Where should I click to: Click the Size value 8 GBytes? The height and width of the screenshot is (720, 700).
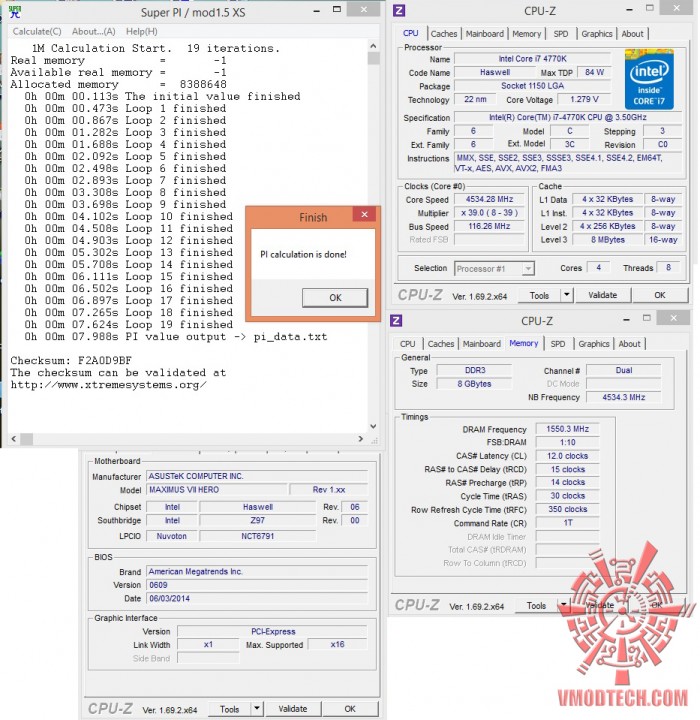click(x=474, y=384)
